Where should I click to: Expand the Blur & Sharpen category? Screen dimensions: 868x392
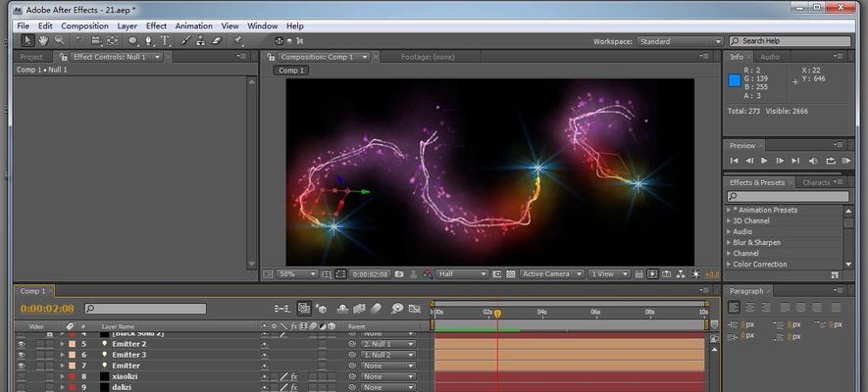(729, 243)
